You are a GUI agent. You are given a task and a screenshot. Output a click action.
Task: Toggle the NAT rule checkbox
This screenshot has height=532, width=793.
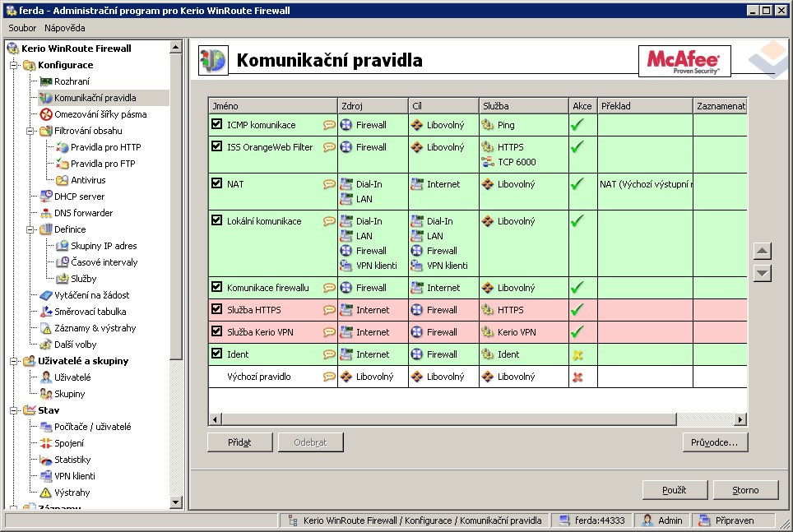click(x=217, y=183)
